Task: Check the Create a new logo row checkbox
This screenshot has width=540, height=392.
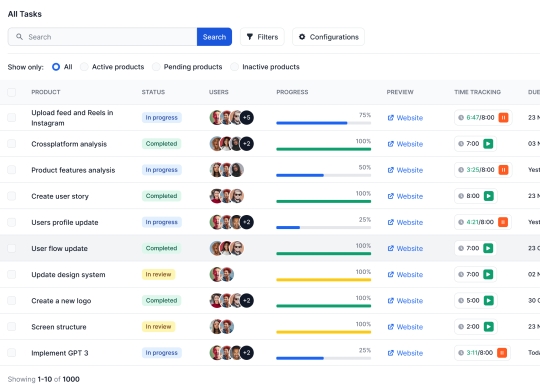Action: (x=12, y=300)
